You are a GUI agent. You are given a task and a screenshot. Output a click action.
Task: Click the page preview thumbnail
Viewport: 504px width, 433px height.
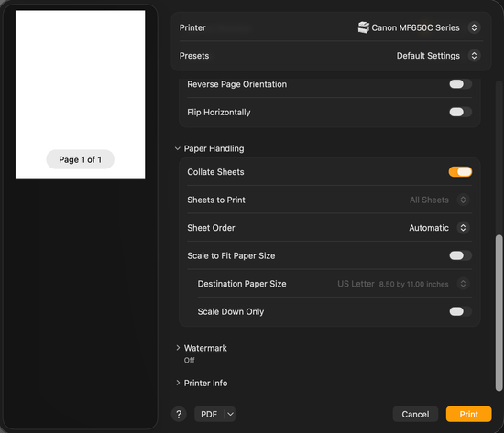pyautogui.click(x=81, y=94)
